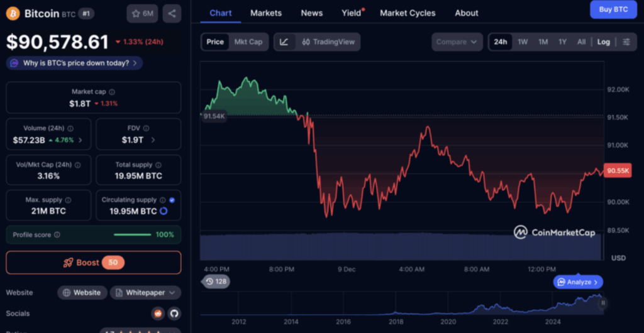This screenshot has width=644, height=333.
Task: Click the Buy BTC button
Action: 613,9
